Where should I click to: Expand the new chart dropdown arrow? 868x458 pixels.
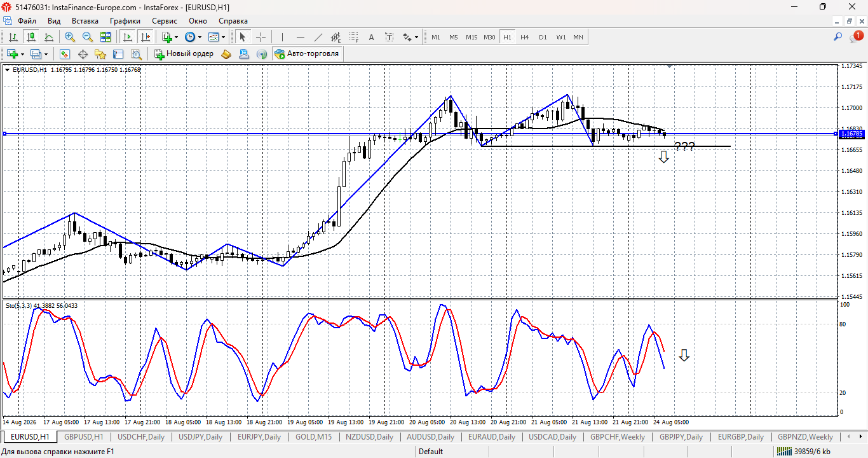[x=22, y=54]
